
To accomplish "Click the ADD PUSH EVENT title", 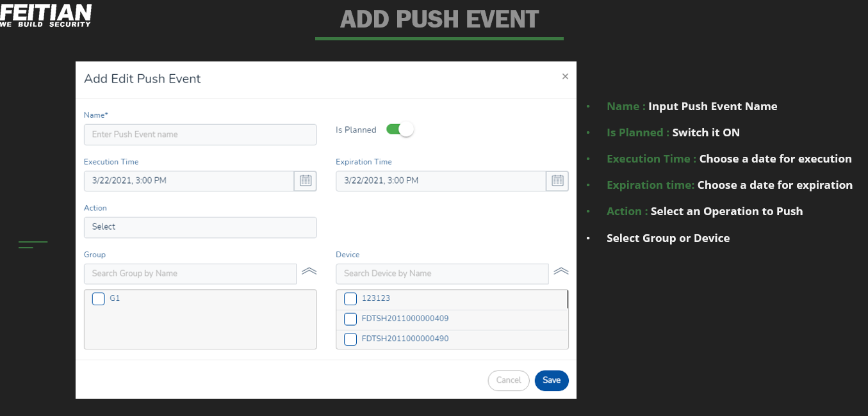I will coord(439,20).
